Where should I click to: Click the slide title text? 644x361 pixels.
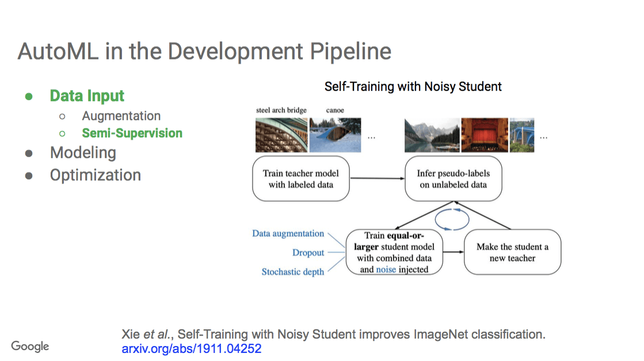click(204, 51)
